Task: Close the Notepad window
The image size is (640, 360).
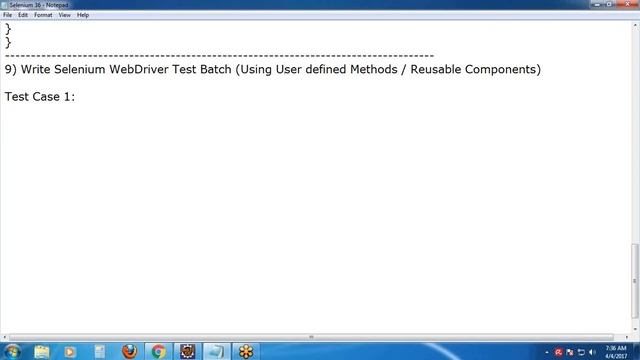Action: click(x=627, y=4)
